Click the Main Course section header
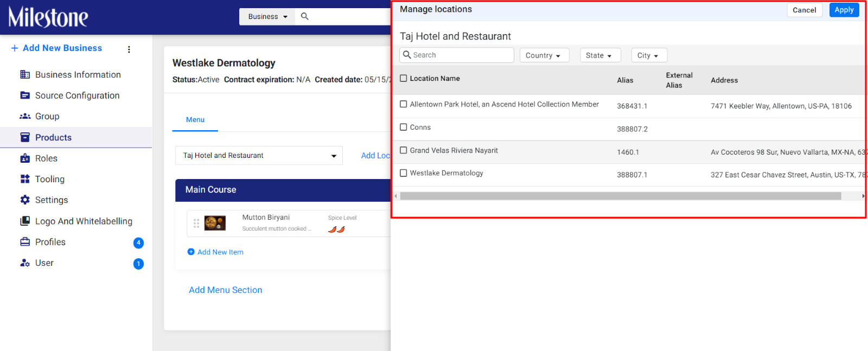The width and height of the screenshot is (868, 351). click(x=283, y=190)
